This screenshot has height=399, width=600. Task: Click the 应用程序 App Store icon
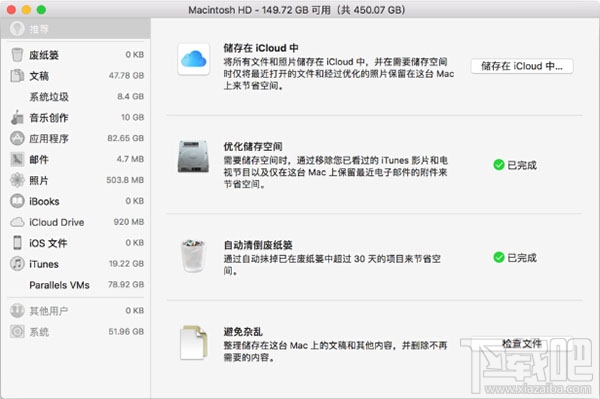point(17,138)
